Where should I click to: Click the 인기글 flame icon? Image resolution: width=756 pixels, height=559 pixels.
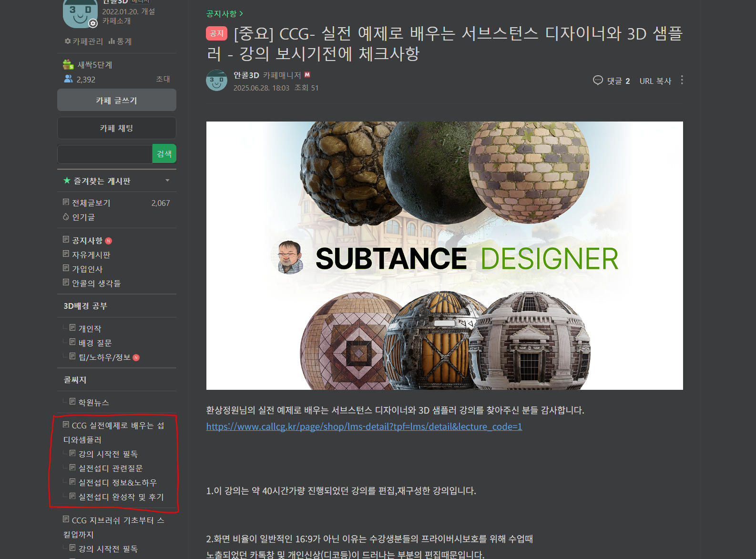point(66,217)
